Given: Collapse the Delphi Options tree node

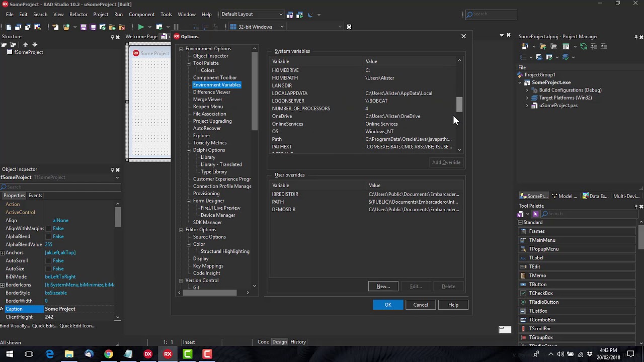Looking at the screenshot, I should (189, 150).
